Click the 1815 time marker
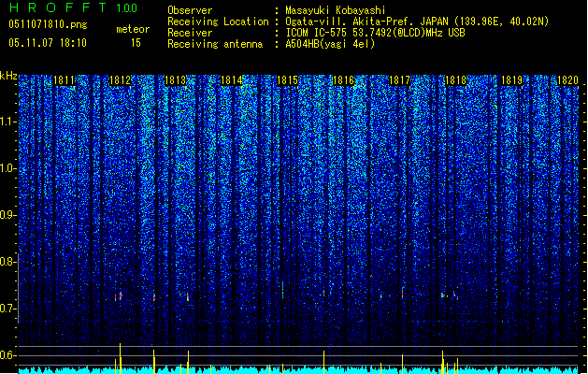This screenshot has width=588, height=374. coord(287,80)
